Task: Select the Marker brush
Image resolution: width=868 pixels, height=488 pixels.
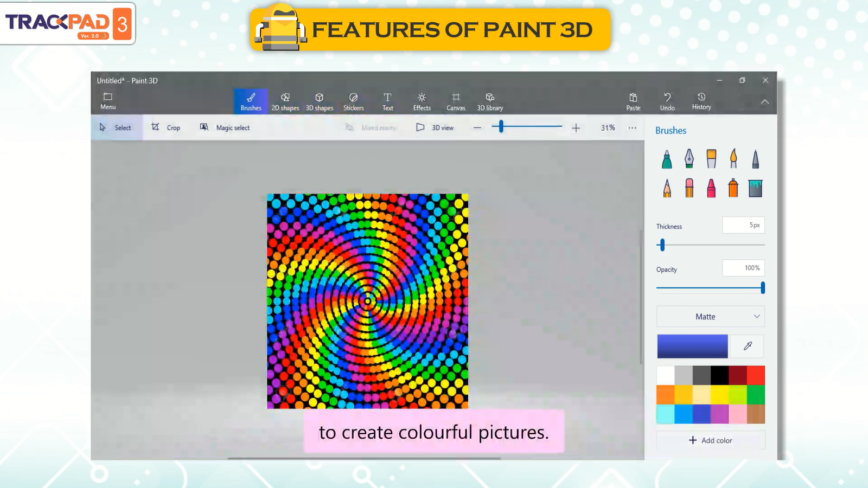Action: pyautogui.click(x=667, y=159)
